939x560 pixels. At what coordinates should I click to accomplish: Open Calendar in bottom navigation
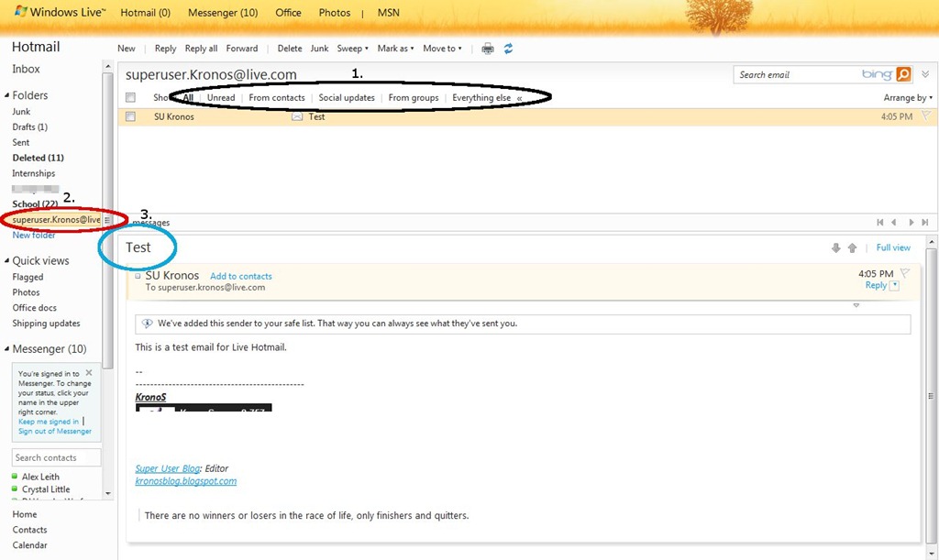click(30, 545)
